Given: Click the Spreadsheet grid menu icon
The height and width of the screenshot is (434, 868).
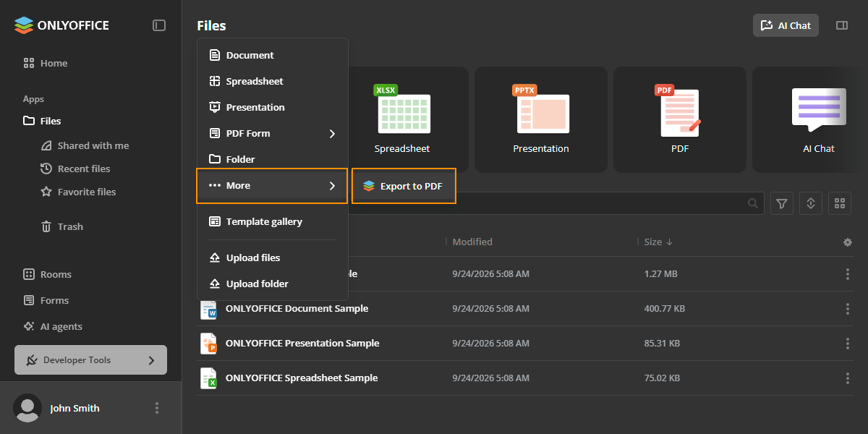Looking at the screenshot, I should (x=214, y=81).
